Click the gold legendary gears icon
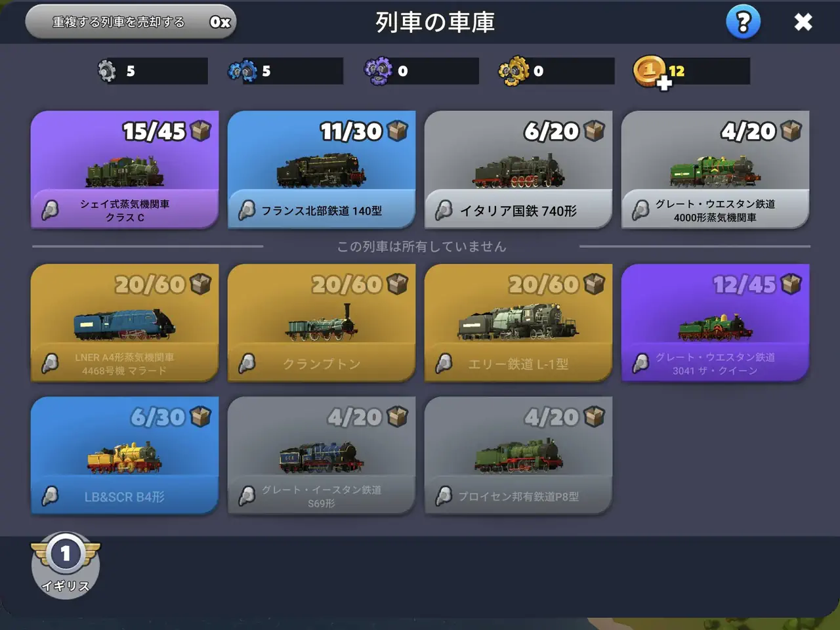This screenshot has height=630, width=840. tap(514, 71)
